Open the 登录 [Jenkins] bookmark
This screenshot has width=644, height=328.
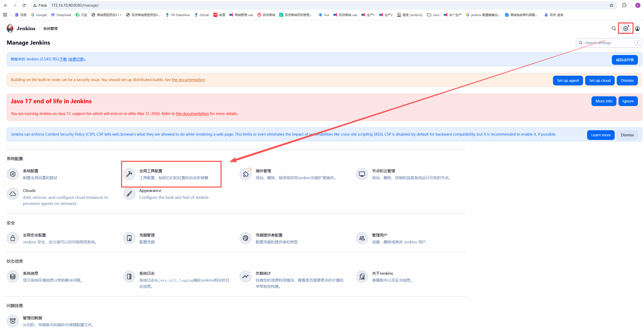coord(410,15)
